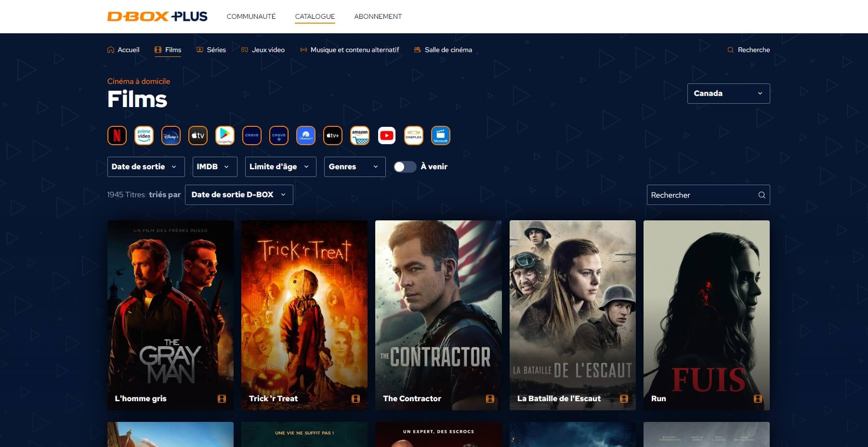
Task: Open The Gray Man poster
Action: click(x=171, y=315)
